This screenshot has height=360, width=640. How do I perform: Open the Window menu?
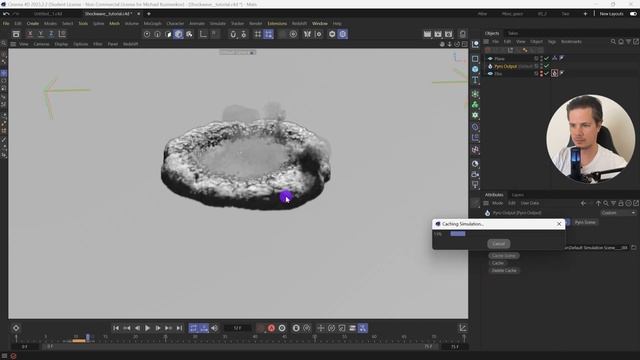pyautogui.click(x=320, y=24)
